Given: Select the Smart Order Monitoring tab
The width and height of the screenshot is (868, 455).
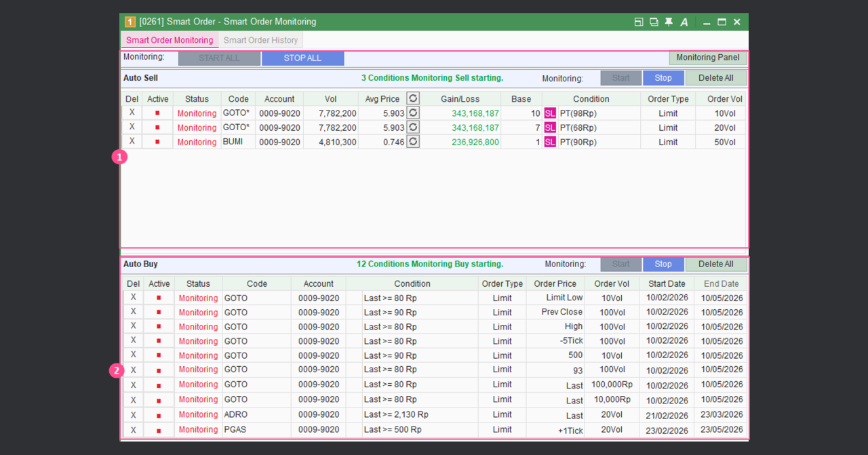Looking at the screenshot, I should [x=170, y=40].
